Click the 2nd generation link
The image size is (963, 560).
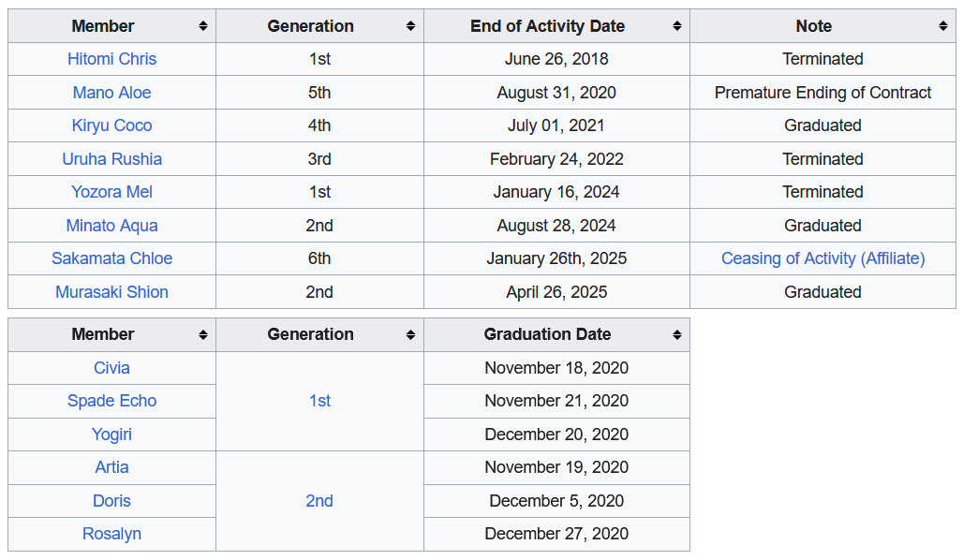(319, 501)
